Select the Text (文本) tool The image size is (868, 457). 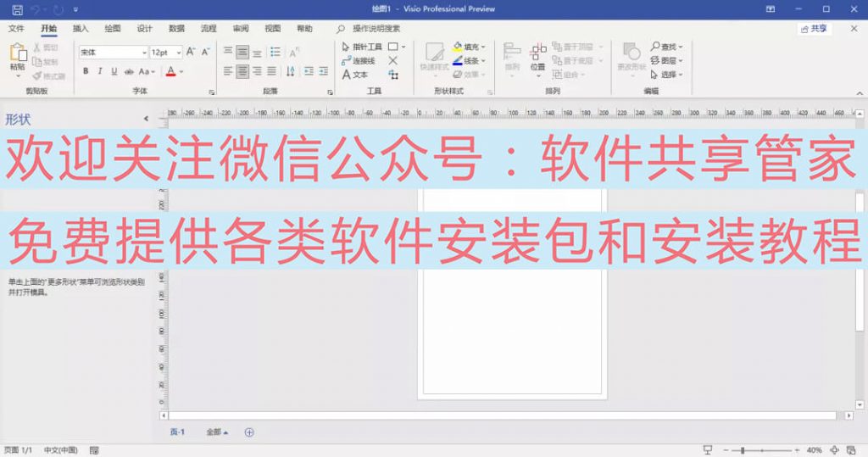pyautogui.click(x=355, y=75)
